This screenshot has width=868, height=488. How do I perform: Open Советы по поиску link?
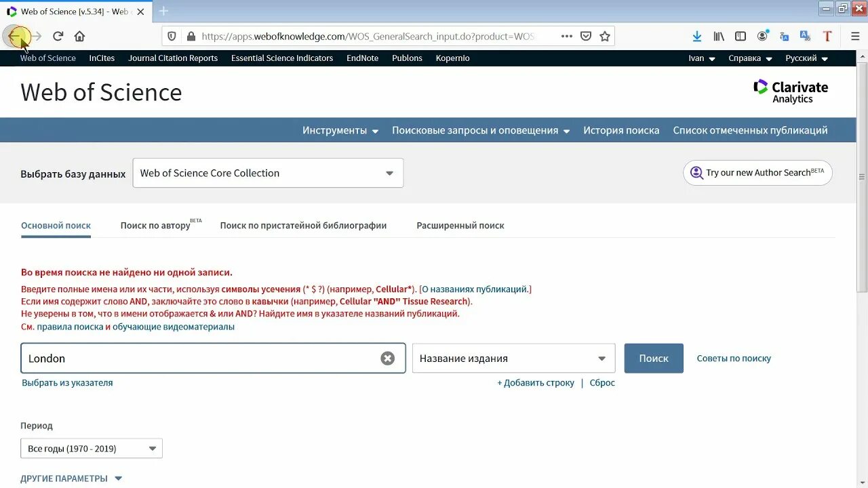734,359
